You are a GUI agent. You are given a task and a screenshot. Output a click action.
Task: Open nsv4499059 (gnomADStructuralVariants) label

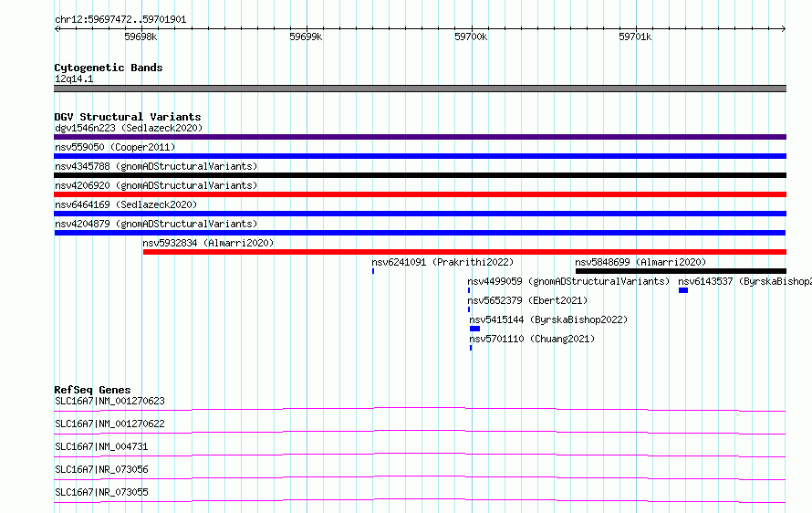568,281
